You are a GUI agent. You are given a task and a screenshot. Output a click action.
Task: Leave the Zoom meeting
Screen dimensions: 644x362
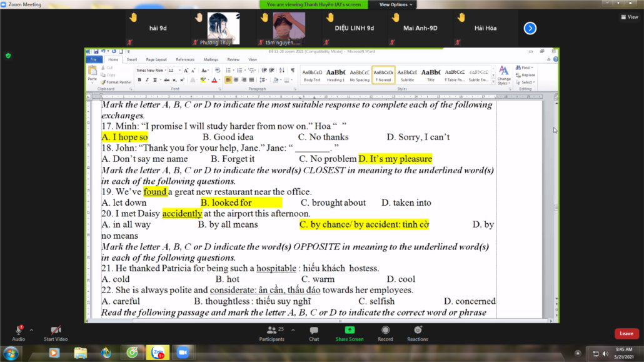626,334
